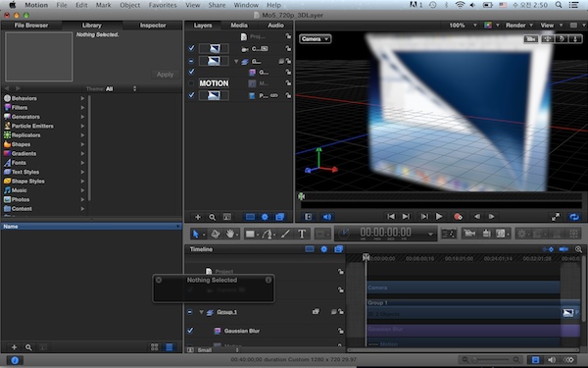The image size is (588, 368).
Task: Step to previous frame
Action: click(x=477, y=216)
